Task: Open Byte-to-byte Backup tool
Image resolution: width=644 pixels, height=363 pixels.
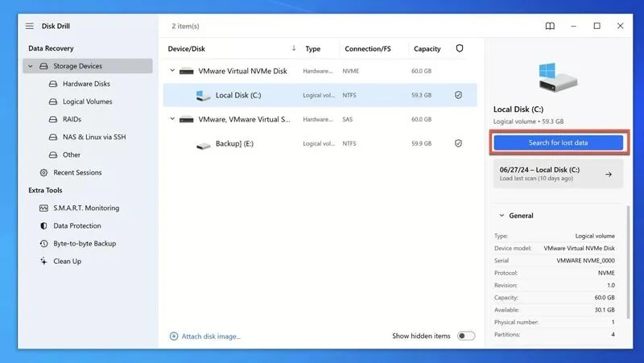Action: [x=85, y=244]
